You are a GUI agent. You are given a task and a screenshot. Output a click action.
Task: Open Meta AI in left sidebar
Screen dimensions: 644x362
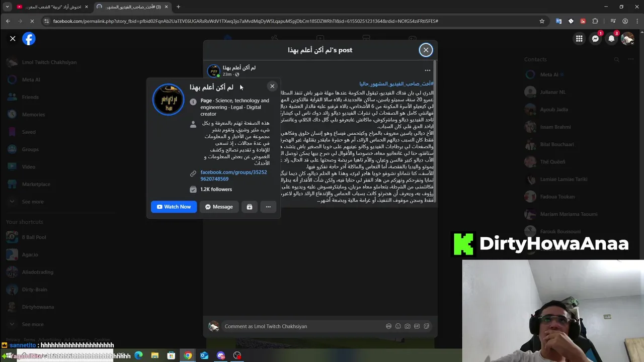(31, 79)
